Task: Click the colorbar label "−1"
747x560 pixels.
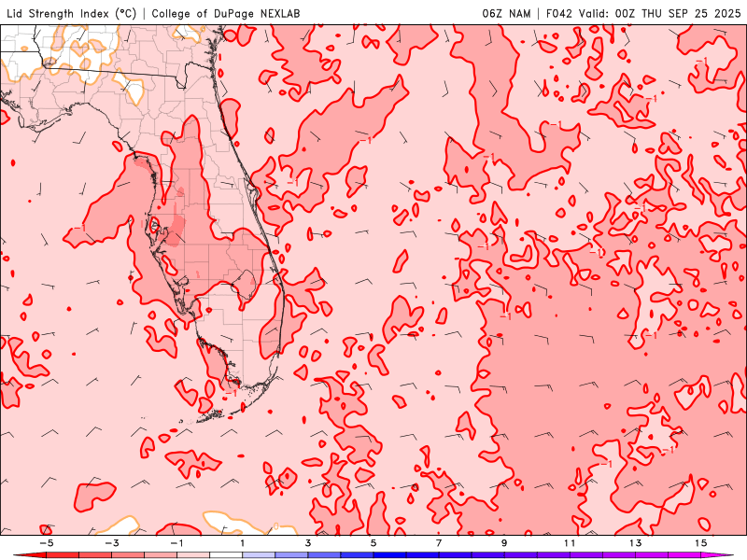Action: [x=176, y=543]
